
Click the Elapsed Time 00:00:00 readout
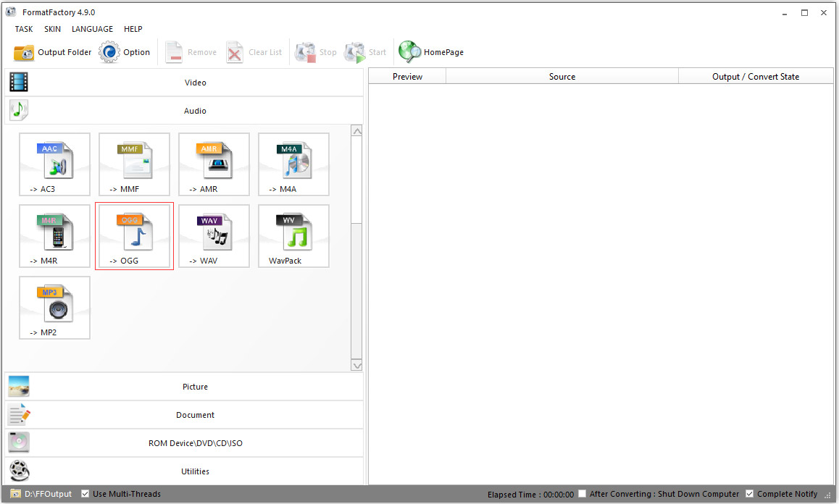[530, 495]
